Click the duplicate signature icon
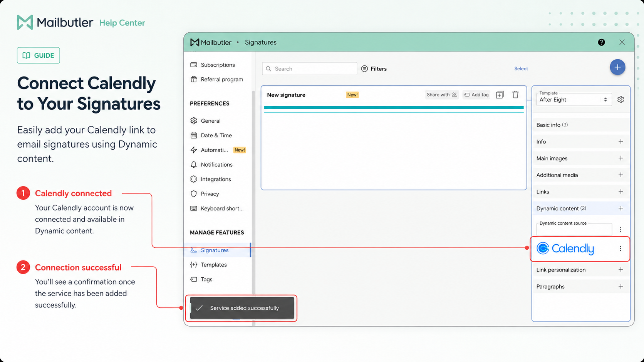644x362 pixels. click(x=500, y=95)
